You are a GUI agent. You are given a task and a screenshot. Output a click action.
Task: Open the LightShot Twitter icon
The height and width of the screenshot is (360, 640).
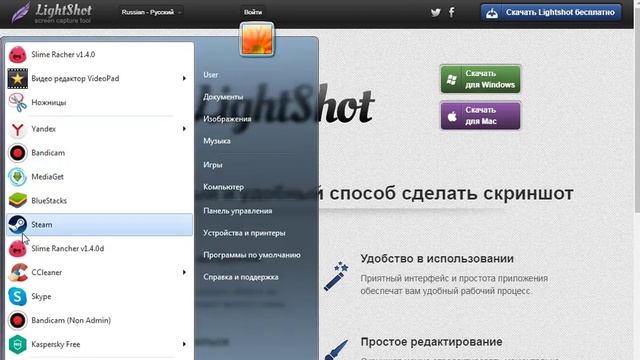click(436, 12)
